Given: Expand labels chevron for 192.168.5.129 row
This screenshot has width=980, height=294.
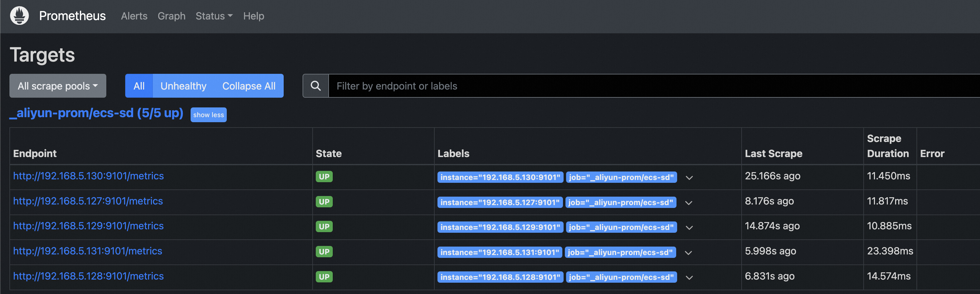Looking at the screenshot, I should (x=689, y=227).
